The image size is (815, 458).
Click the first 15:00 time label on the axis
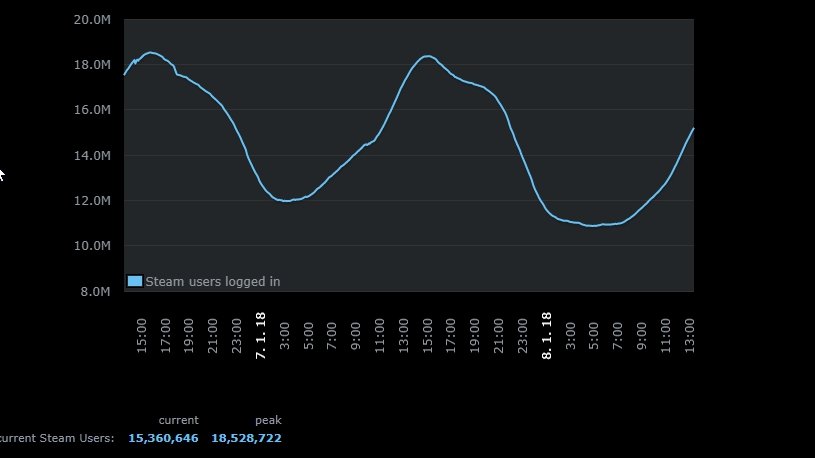coord(142,335)
